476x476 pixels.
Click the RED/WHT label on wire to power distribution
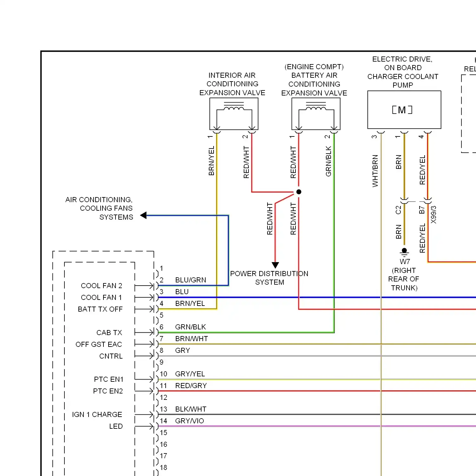point(270,219)
